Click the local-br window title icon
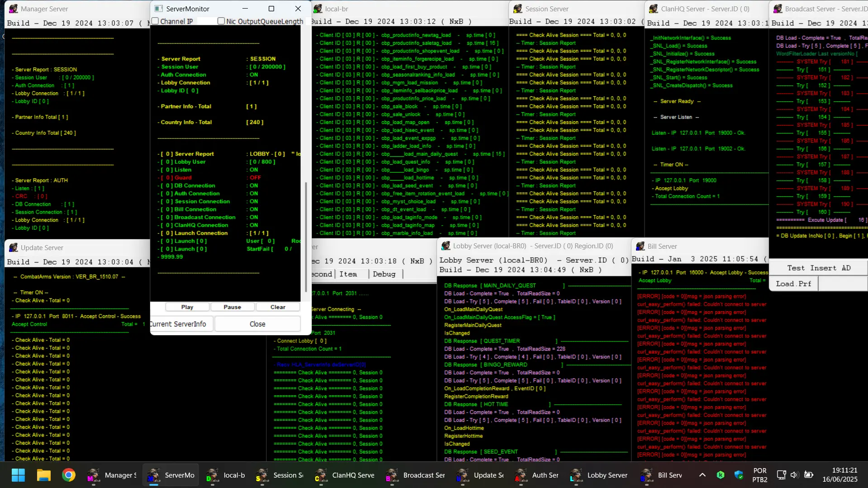 tap(318, 9)
